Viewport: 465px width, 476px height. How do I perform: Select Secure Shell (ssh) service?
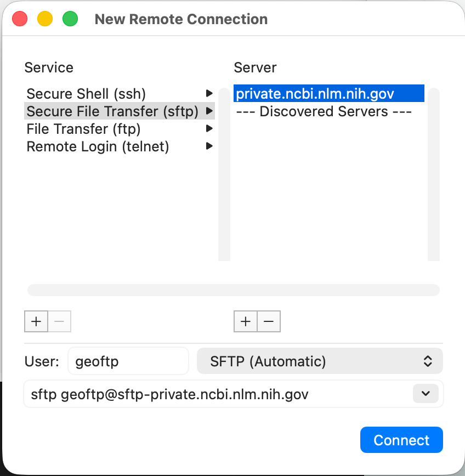[86, 94]
